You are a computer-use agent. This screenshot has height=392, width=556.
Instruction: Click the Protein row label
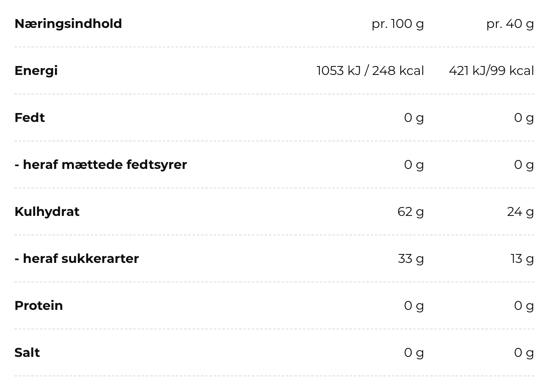(39, 306)
